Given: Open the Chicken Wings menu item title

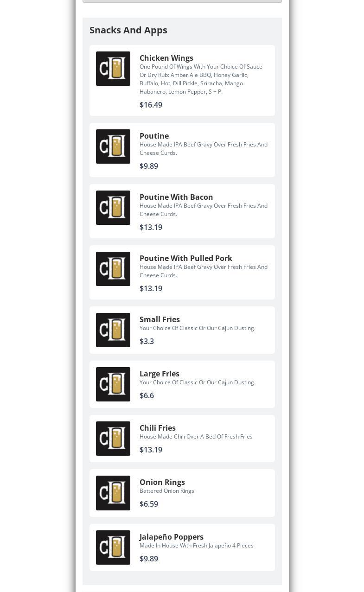Looking at the screenshot, I should pyautogui.click(x=166, y=58).
